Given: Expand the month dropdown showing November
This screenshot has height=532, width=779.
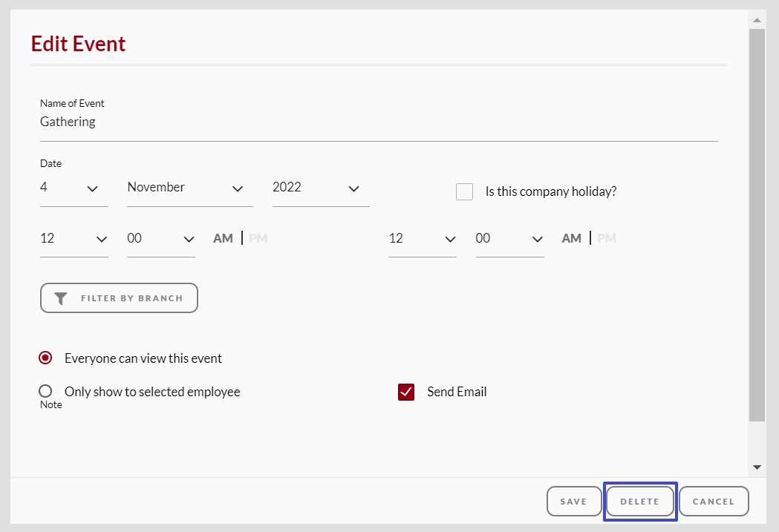Looking at the screenshot, I should [189, 188].
